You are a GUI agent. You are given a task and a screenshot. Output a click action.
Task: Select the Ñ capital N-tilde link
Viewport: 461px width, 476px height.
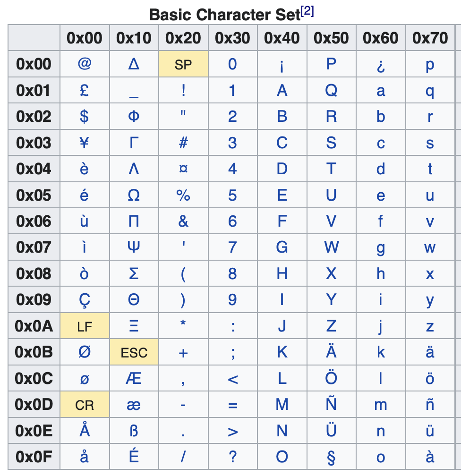pos(331,404)
